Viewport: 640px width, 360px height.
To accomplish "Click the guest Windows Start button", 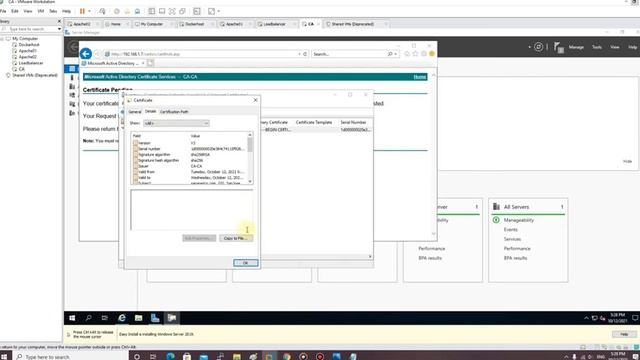I will click(x=72, y=318).
